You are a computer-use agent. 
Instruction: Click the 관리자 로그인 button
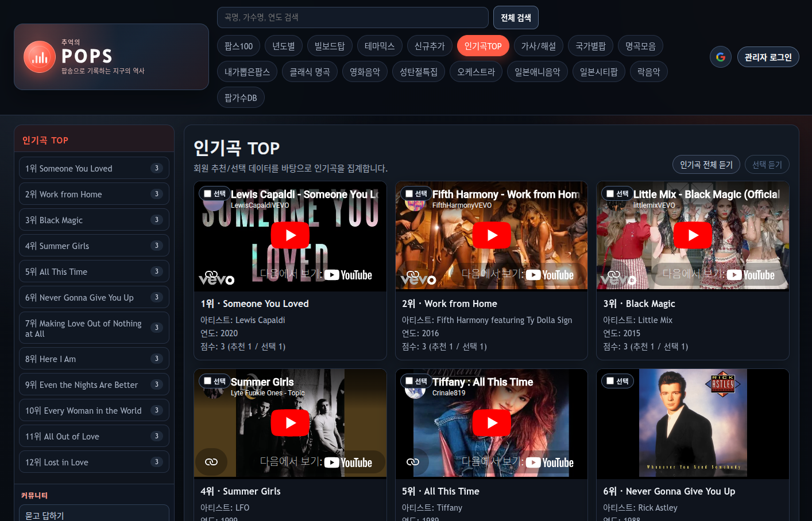(768, 57)
